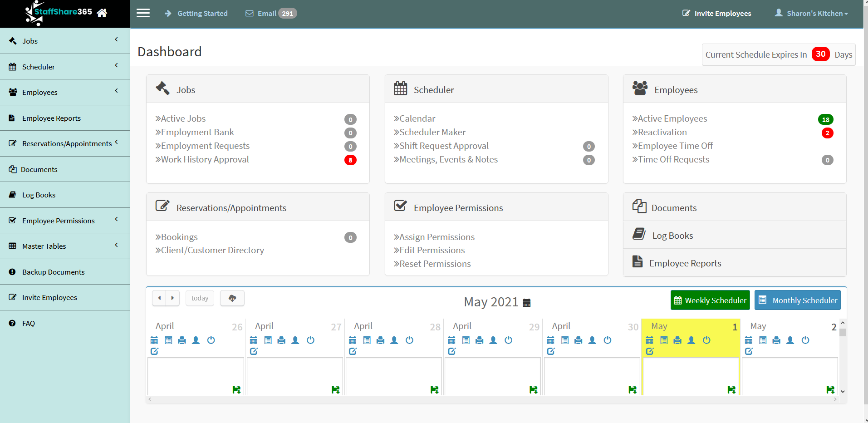Click the person icon under April 28
The image size is (868, 423).
[x=394, y=340]
